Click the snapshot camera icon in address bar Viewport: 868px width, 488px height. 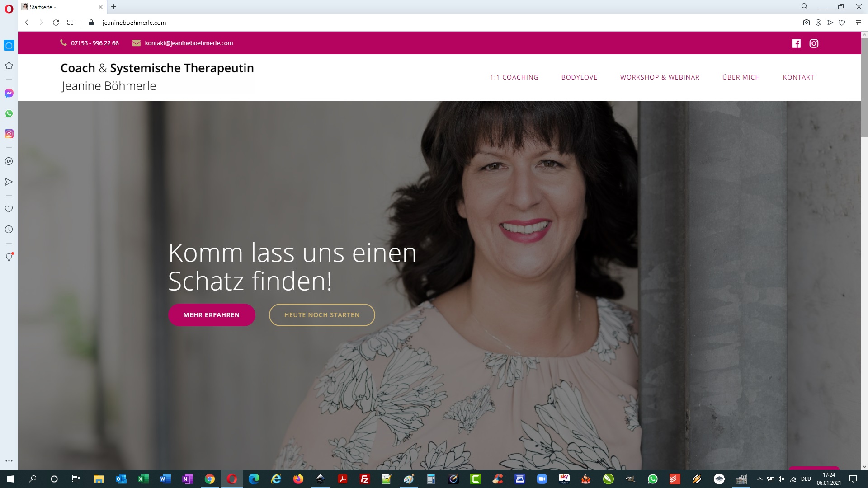pos(806,23)
